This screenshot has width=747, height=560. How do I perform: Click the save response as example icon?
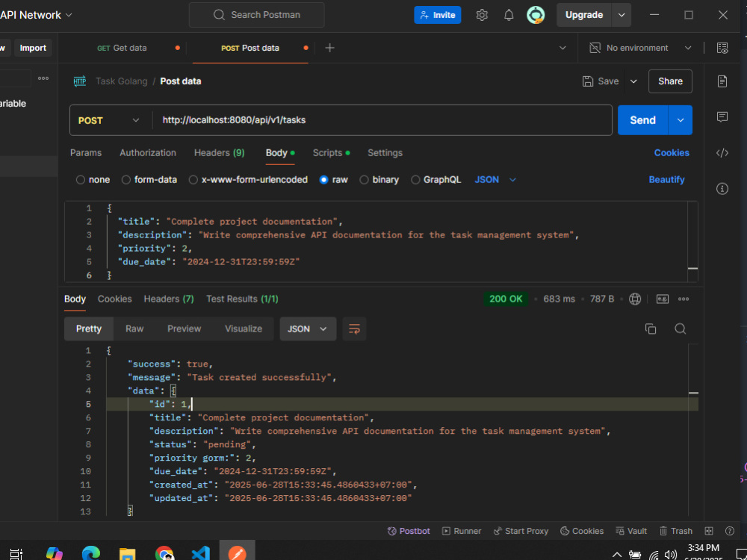(662, 299)
